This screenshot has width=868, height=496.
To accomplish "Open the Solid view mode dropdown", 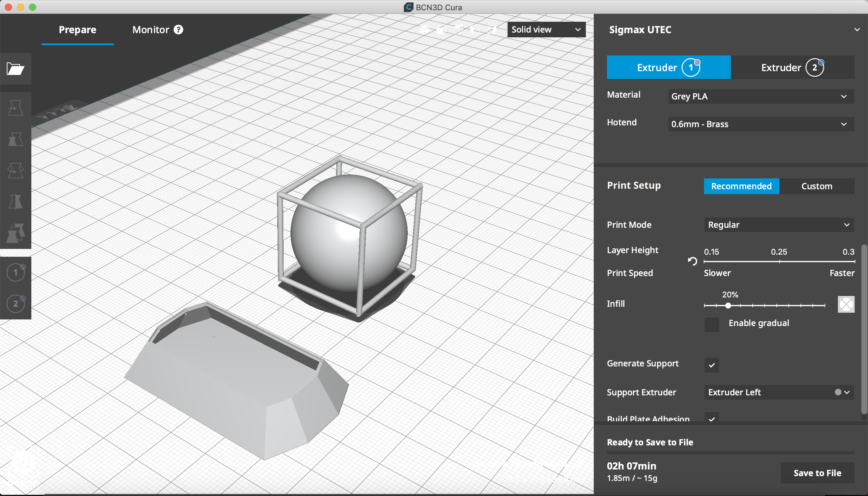I will point(546,30).
